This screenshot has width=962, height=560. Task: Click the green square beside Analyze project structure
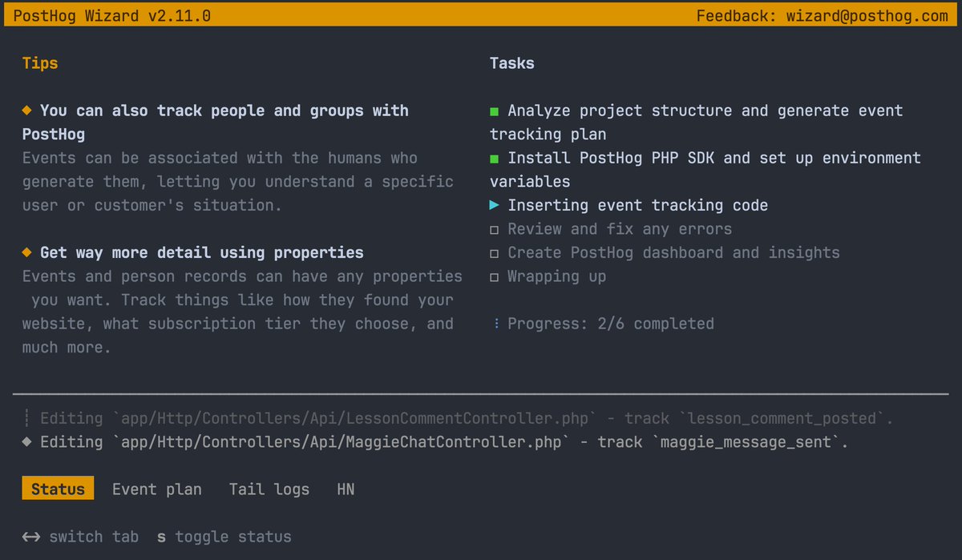(495, 111)
